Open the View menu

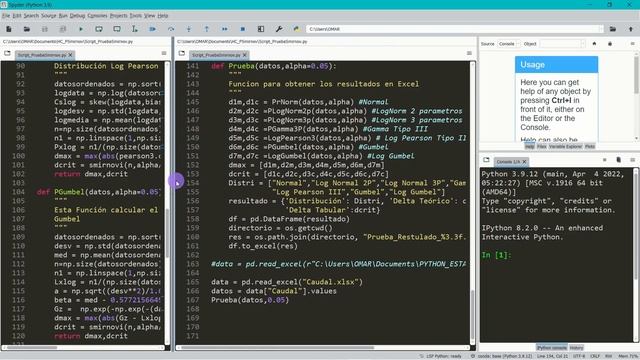click(149, 16)
